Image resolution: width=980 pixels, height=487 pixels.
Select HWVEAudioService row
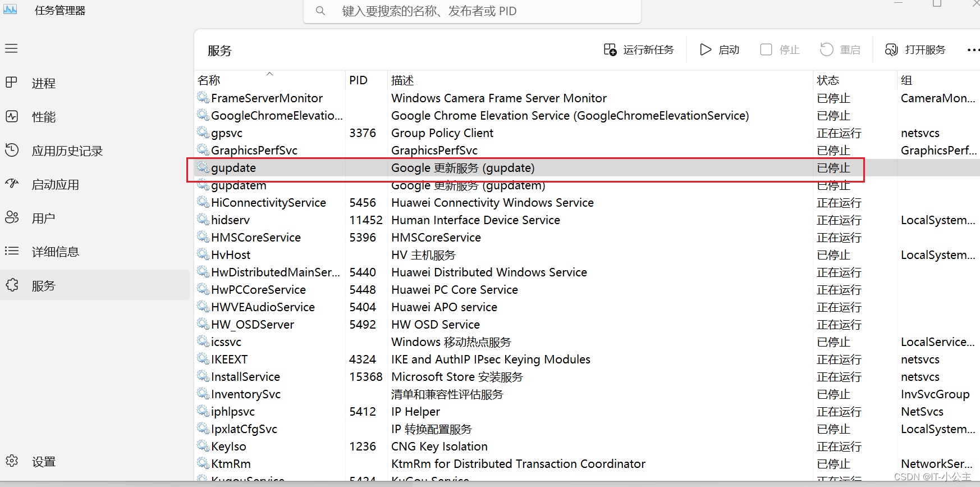(587, 307)
